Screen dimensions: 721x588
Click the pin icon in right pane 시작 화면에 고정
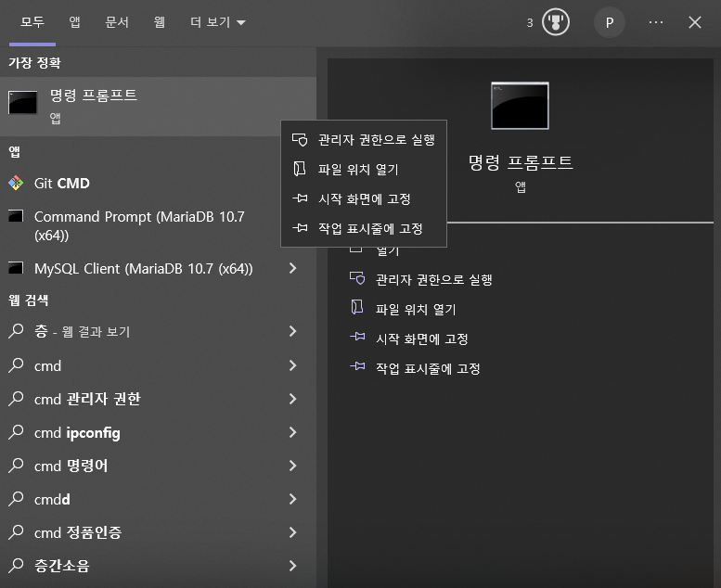click(x=357, y=337)
